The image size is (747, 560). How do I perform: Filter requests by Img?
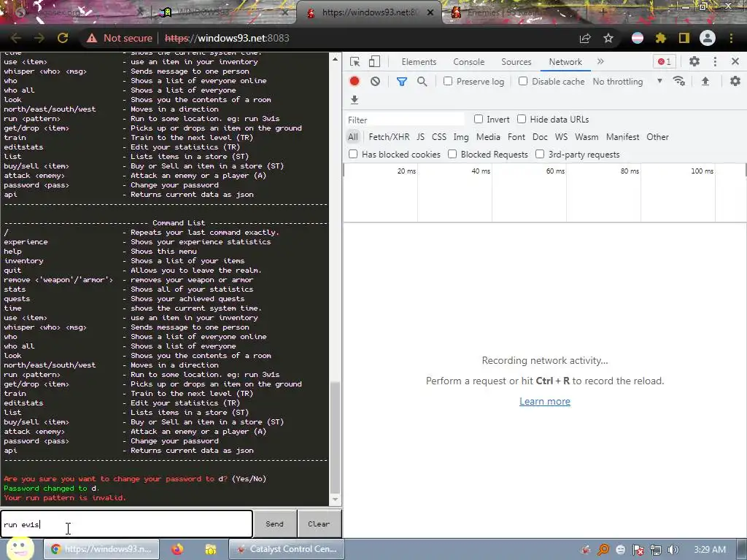[461, 137]
